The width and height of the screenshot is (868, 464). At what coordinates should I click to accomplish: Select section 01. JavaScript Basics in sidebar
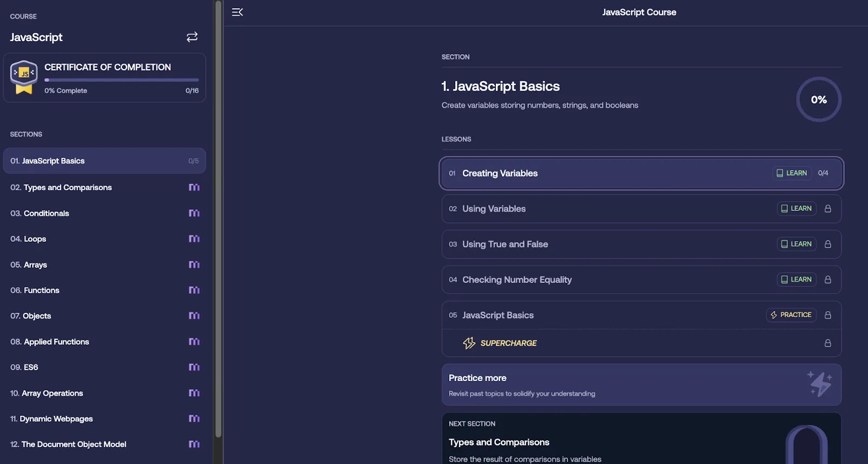[x=105, y=161]
